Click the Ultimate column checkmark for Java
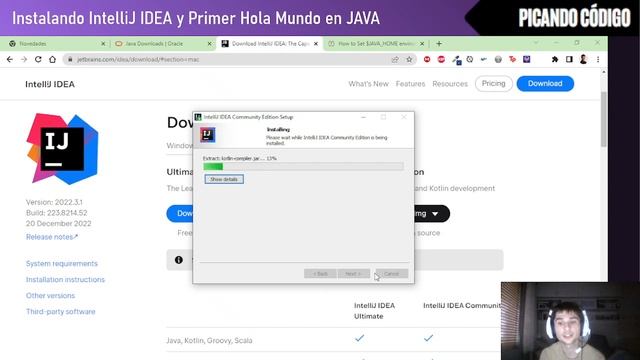Viewport: 640px width, 360px height. point(360,338)
